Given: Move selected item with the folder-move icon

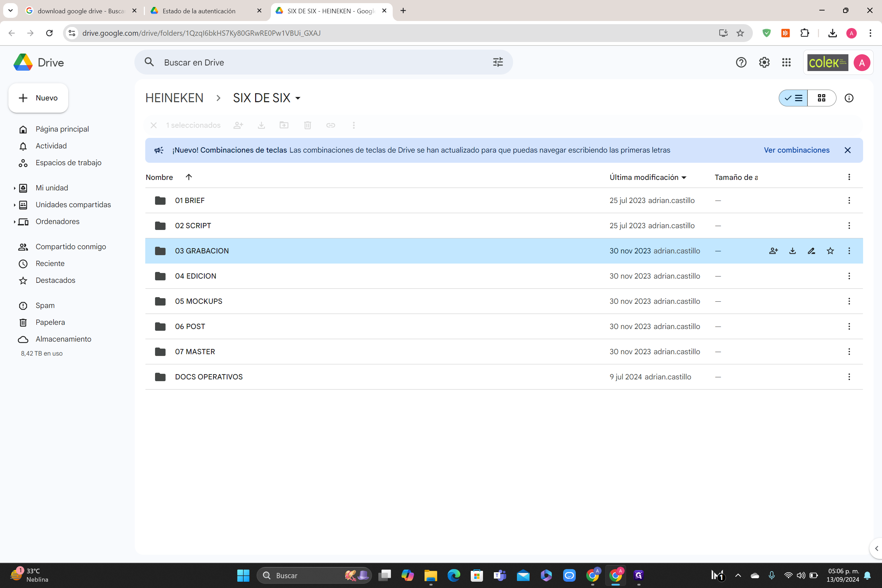Looking at the screenshot, I should tap(284, 125).
